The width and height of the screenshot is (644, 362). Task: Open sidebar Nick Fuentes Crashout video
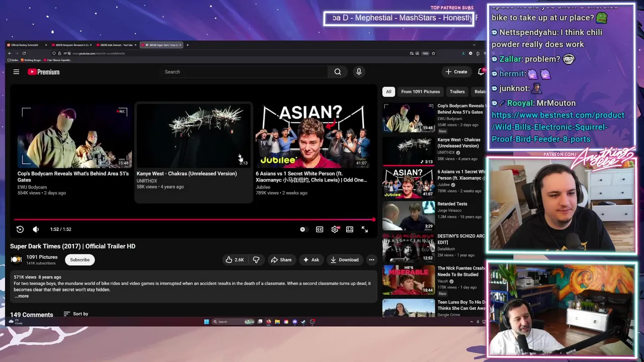tap(409, 280)
